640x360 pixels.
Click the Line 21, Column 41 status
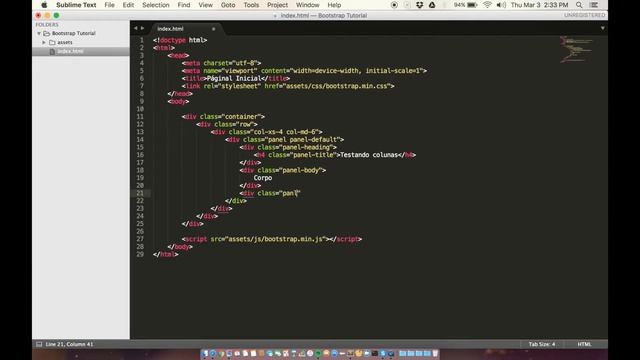[69, 344]
